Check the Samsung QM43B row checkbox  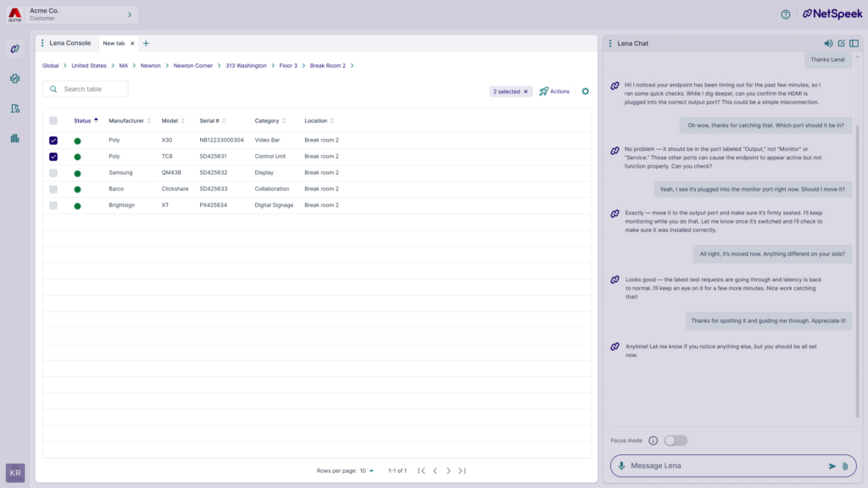(x=53, y=173)
